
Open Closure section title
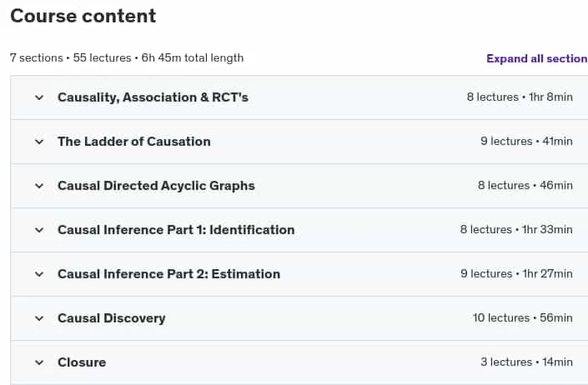pos(82,362)
